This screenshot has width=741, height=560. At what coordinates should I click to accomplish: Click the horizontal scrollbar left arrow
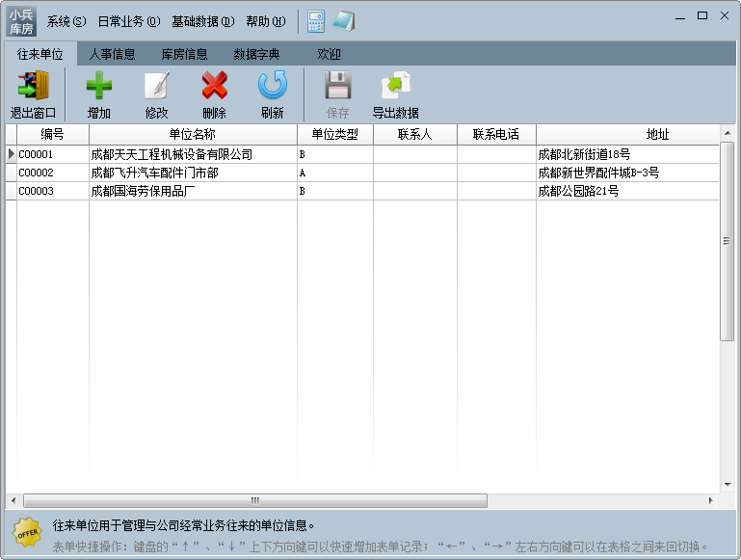click(13, 500)
